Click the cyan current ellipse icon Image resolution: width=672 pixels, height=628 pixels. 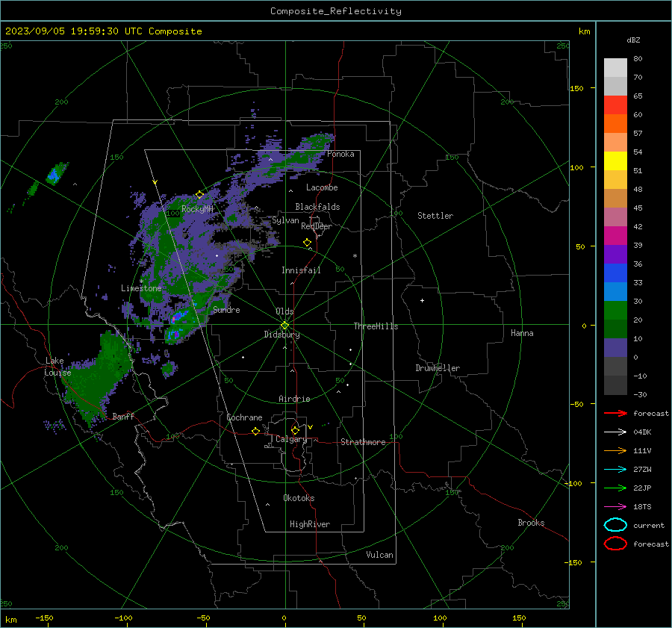tap(615, 525)
